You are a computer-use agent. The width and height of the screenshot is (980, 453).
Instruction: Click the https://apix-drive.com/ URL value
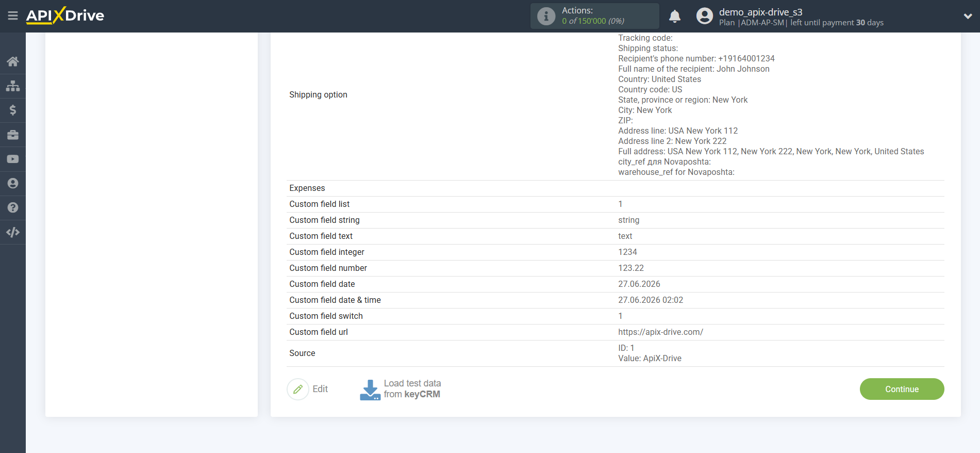coord(660,332)
